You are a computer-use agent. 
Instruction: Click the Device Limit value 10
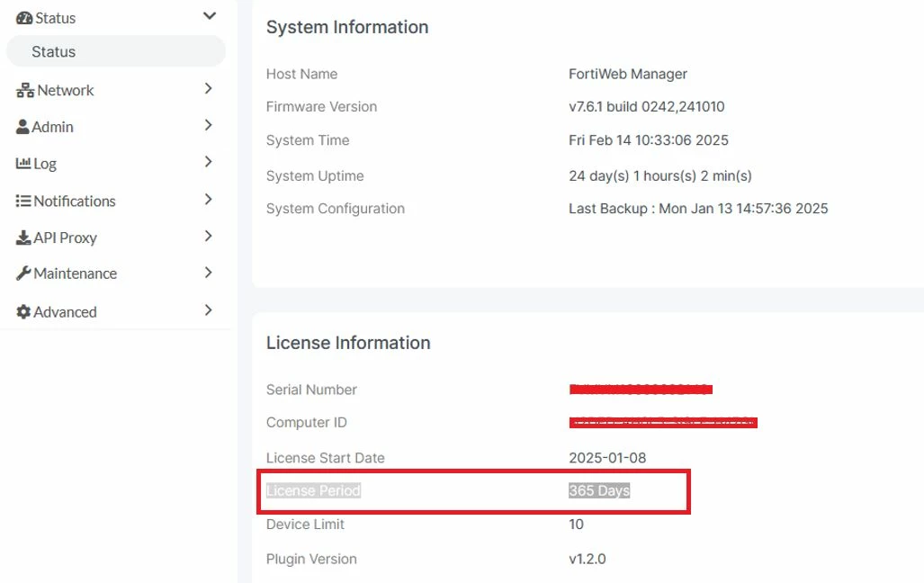coord(577,524)
